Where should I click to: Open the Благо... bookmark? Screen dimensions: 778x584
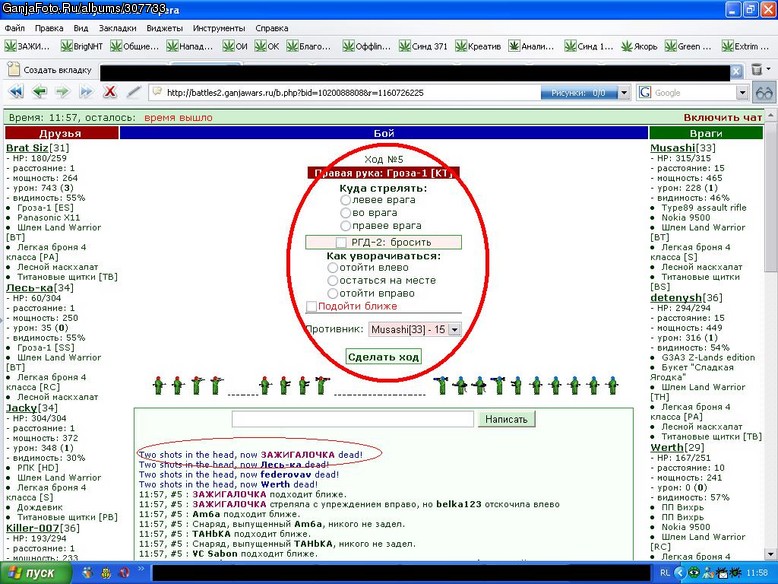click(309, 46)
